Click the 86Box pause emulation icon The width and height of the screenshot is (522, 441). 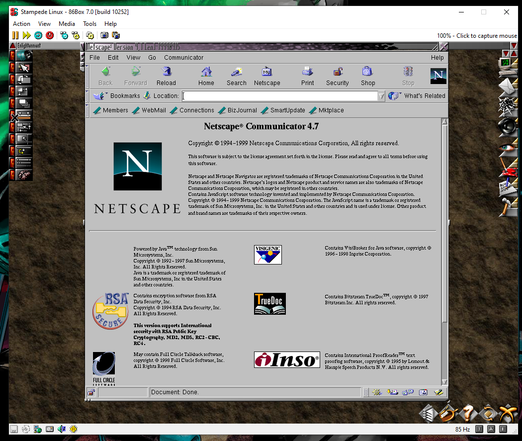(15, 35)
